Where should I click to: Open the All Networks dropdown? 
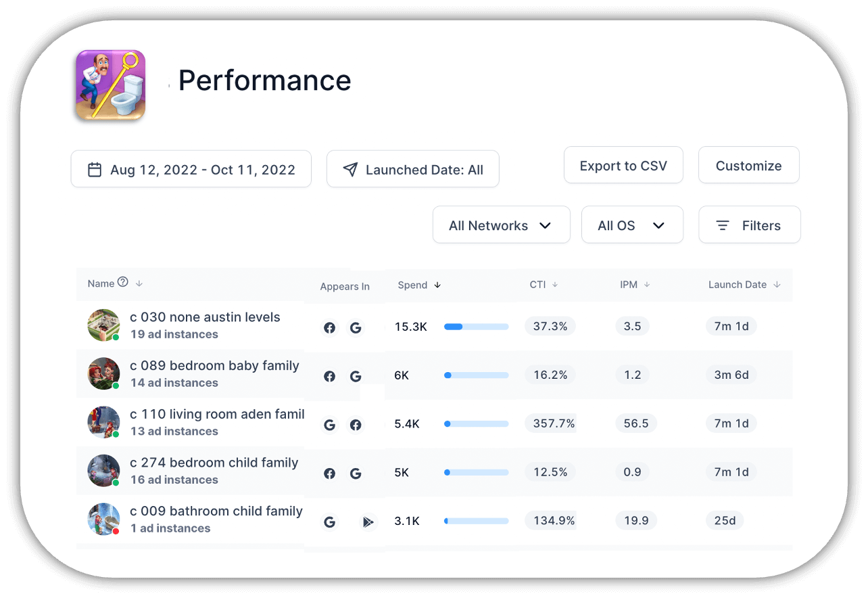501,225
